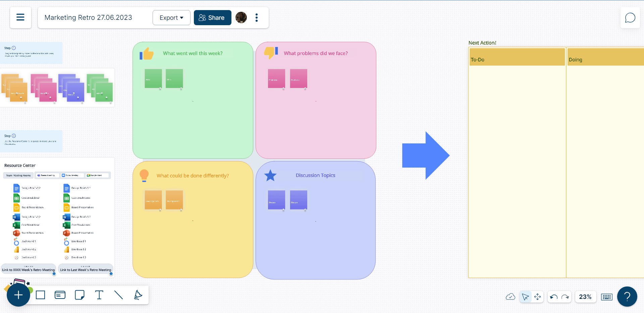
Task: Switch to pointer select mode
Action: click(x=525, y=297)
